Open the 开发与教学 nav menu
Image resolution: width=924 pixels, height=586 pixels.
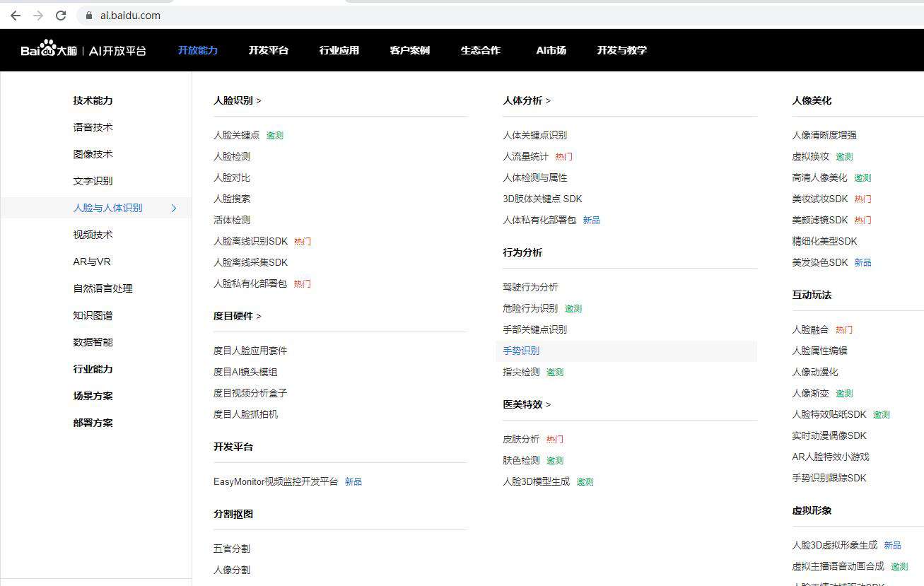[622, 50]
